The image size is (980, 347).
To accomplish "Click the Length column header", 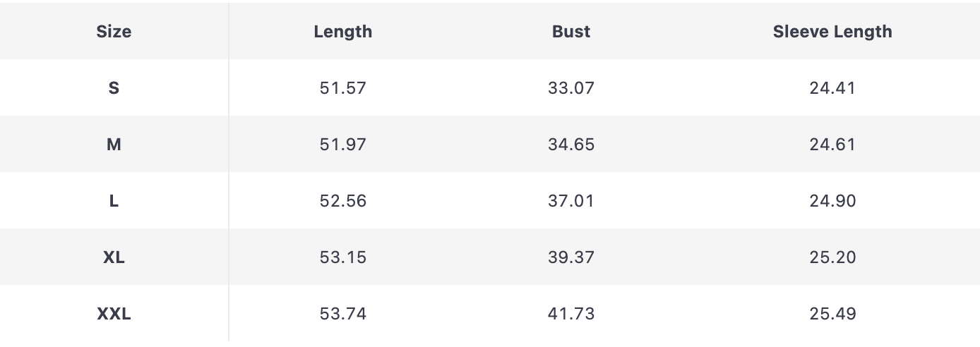I will click(343, 32).
